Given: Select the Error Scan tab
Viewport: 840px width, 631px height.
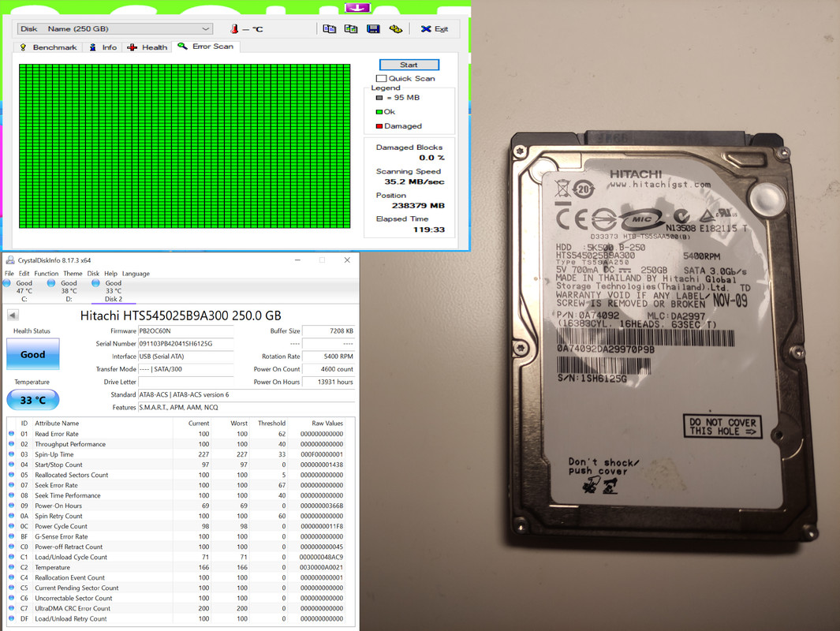Looking at the screenshot, I should (x=206, y=47).
